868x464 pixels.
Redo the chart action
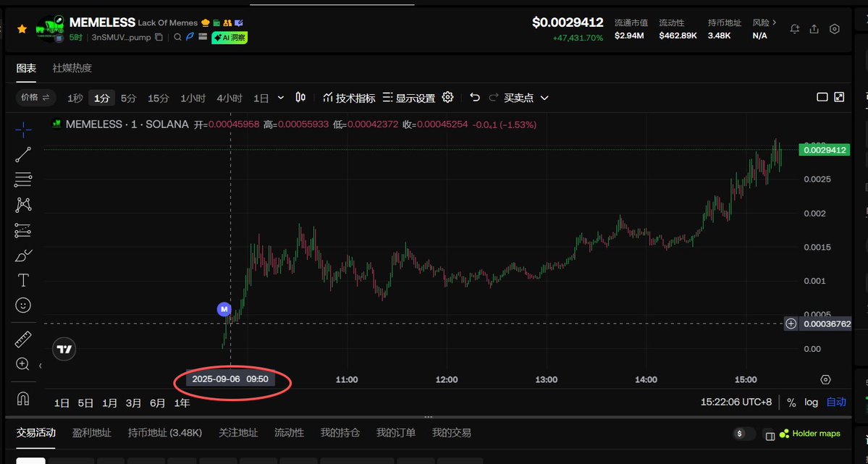click(493, 98)
